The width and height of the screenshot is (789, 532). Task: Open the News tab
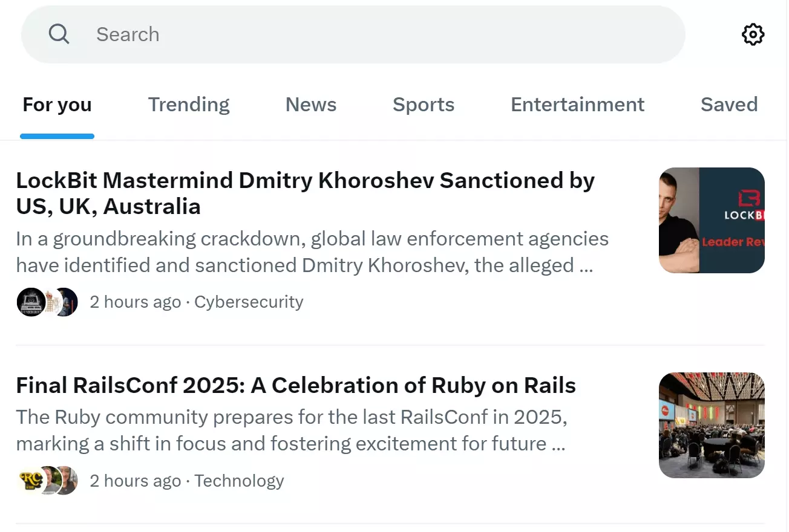(x=310, y=104)
